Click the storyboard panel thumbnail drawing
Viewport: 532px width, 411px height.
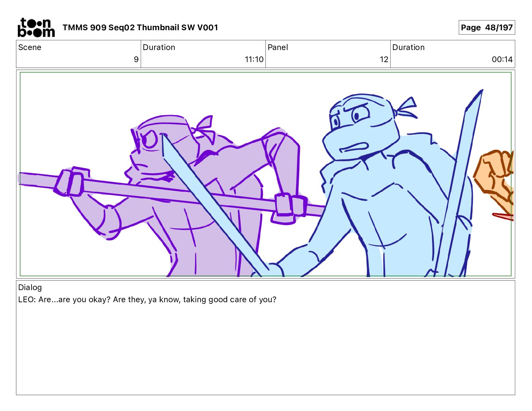pyautogui.click(x=265, y=174)
